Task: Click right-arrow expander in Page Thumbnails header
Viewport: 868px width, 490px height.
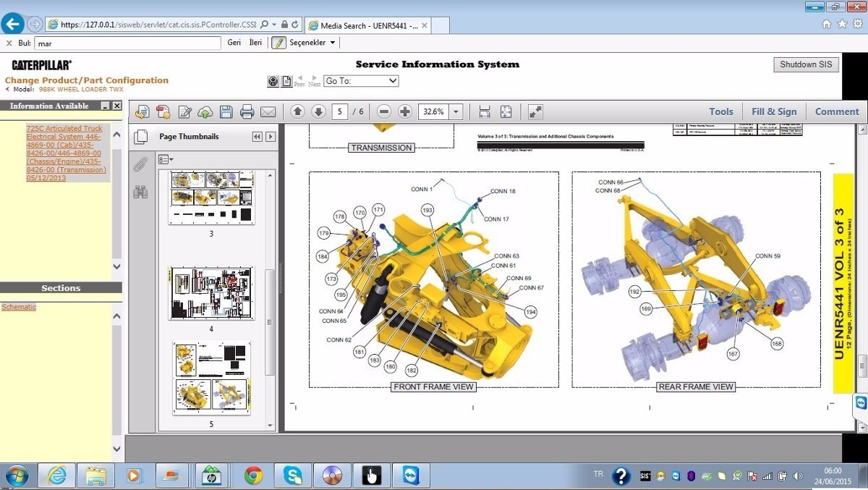Action: click(x=271, y=137)
